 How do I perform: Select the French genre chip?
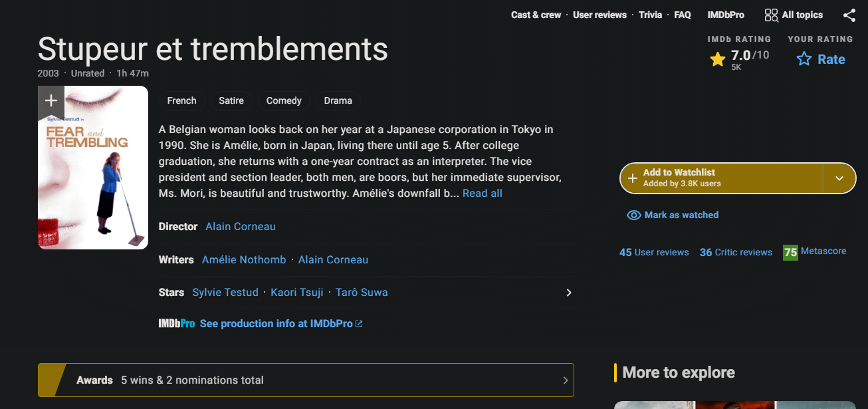181,101
